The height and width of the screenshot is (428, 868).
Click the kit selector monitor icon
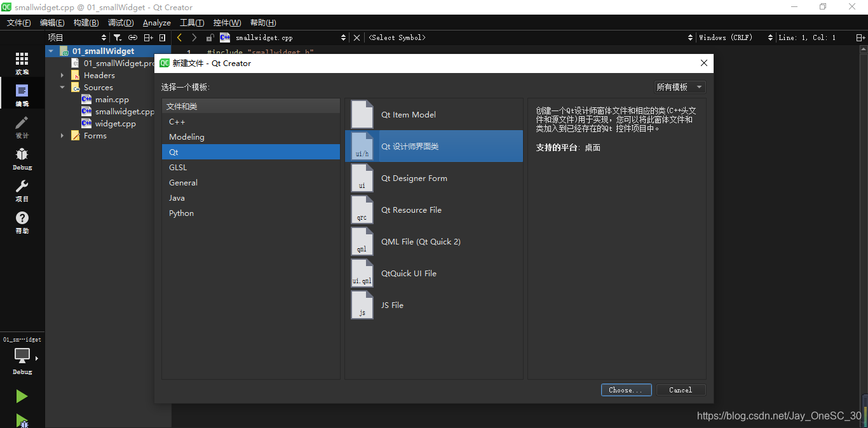click(22, 356)
